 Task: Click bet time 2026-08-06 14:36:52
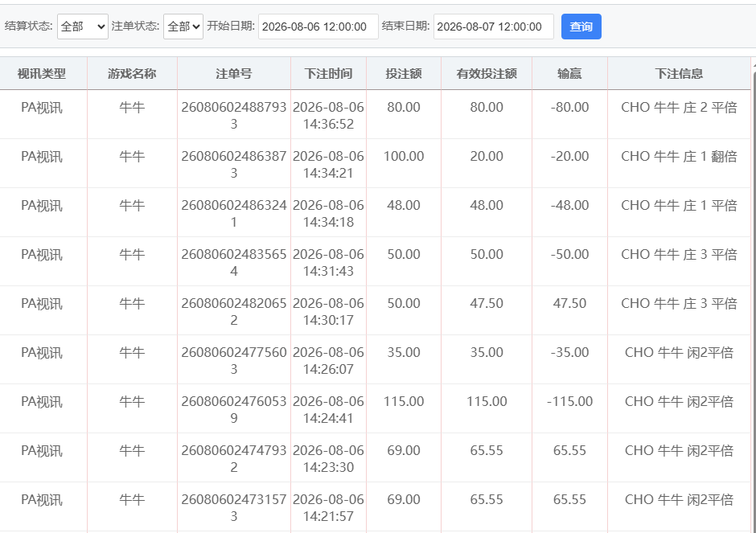(328, 116)
